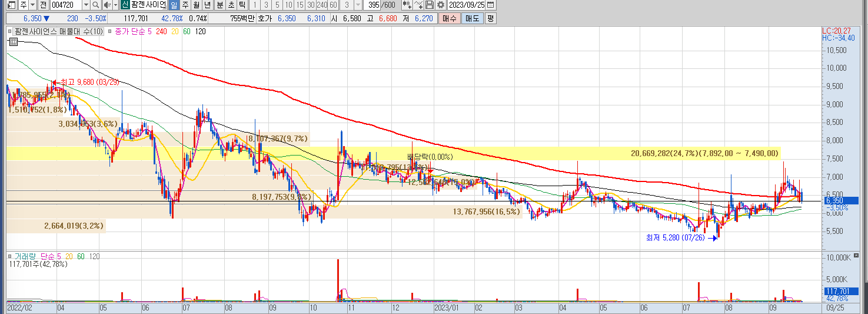This screenshot has width=868, height=314.
Task: Toggle the 분 (minute) chart period
Action: [x=220, y=5]
